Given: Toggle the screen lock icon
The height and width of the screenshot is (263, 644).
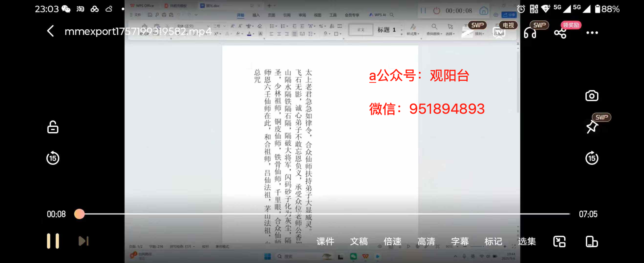Looking at the screenshot, I should (x=53, y=127).
